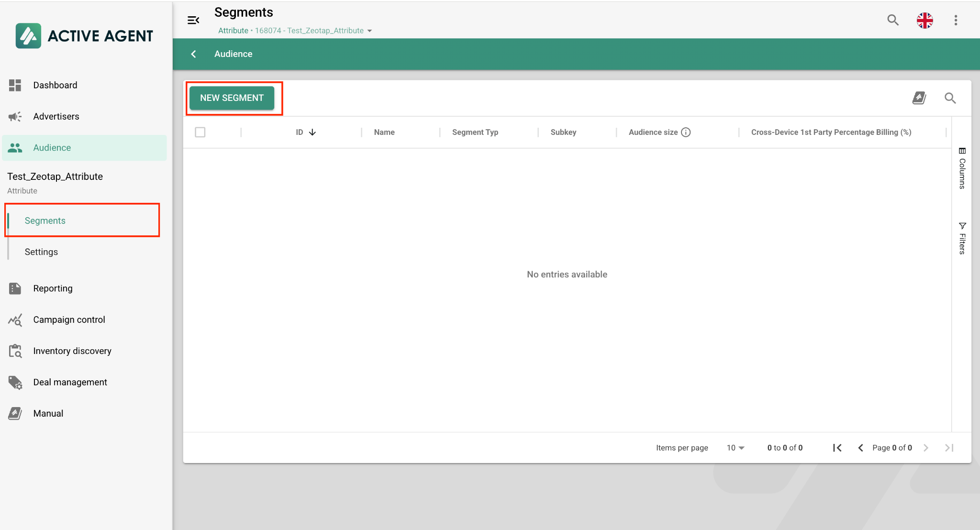980x530 pixels.
Task: Open Settings in the sidebar submenu
Action: 41,252
